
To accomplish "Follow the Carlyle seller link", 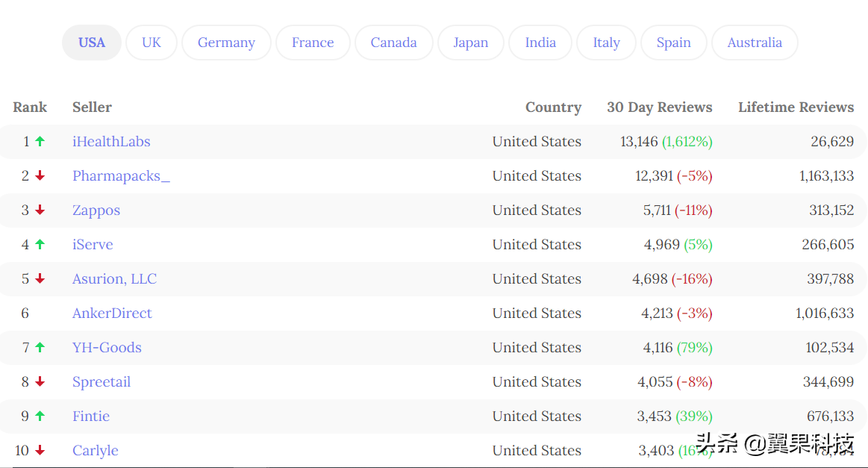I will coord(96,451).
